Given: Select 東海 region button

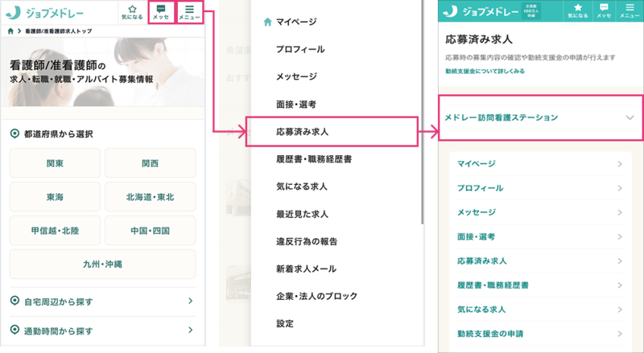Looking at the screenshot, I should click(x=55, y=197).
